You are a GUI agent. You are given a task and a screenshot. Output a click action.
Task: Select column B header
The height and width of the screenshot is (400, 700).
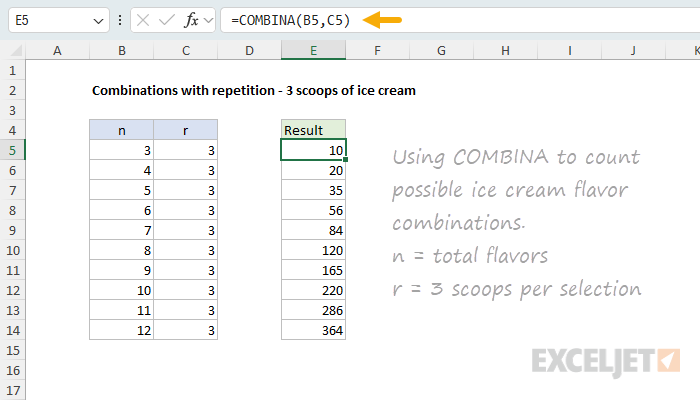click(x=121, y=50)
